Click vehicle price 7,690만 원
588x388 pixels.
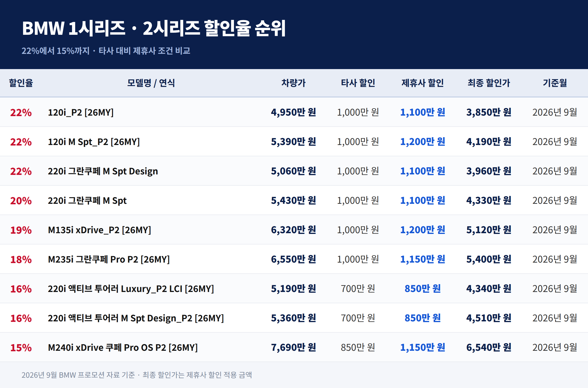294,348
